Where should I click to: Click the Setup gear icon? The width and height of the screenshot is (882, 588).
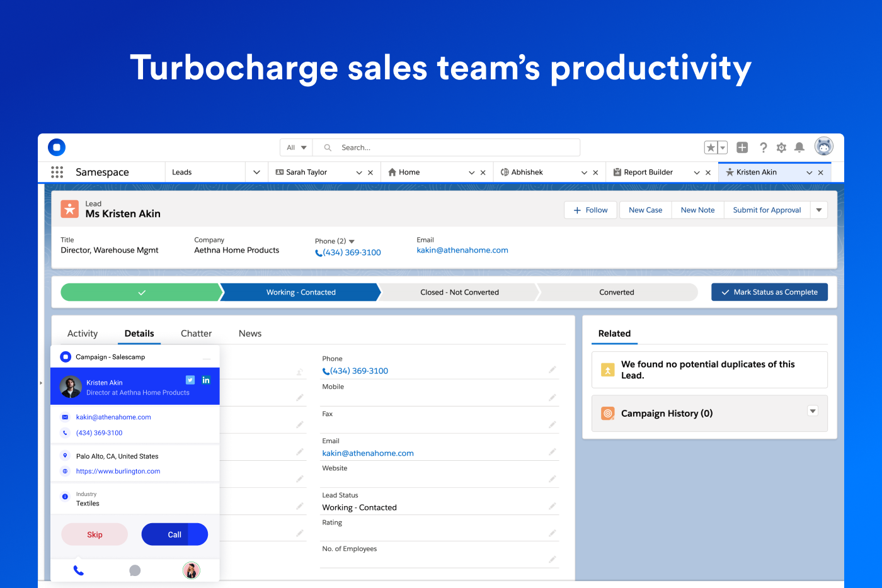[781, 147]
